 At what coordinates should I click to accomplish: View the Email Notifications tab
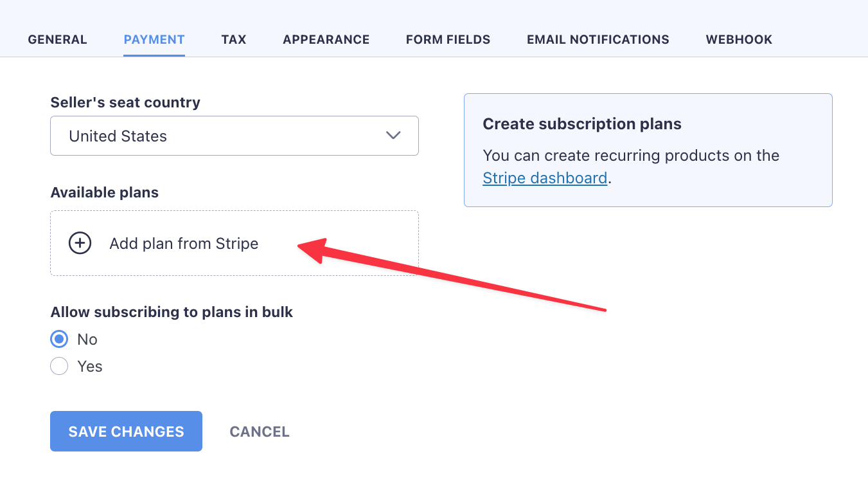tap(598, 40)
